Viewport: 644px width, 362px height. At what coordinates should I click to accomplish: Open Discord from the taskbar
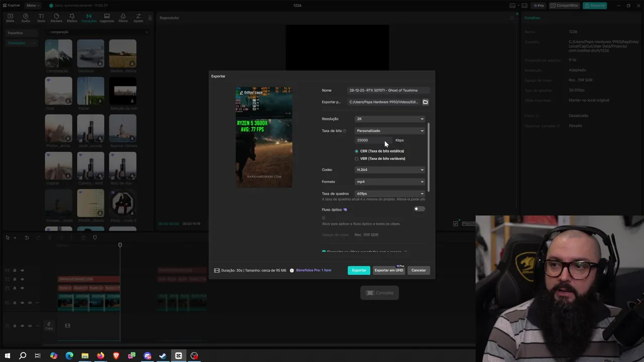(147, 355)
